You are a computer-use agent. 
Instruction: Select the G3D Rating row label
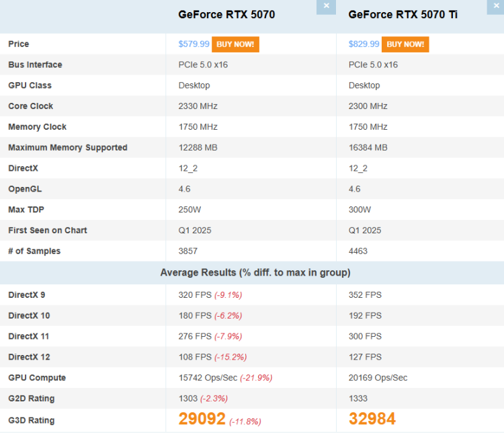coord(31,420)
